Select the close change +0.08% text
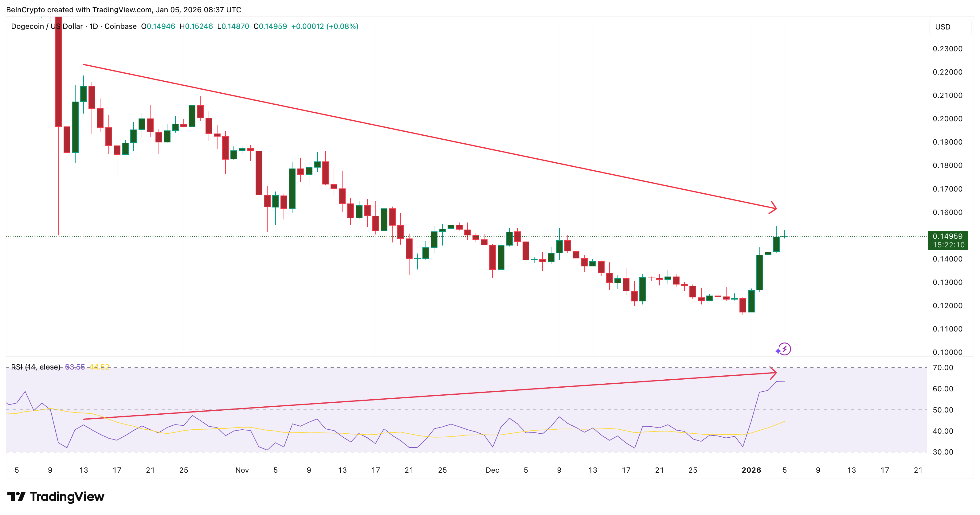980x515 pixels. coord(342,27)
